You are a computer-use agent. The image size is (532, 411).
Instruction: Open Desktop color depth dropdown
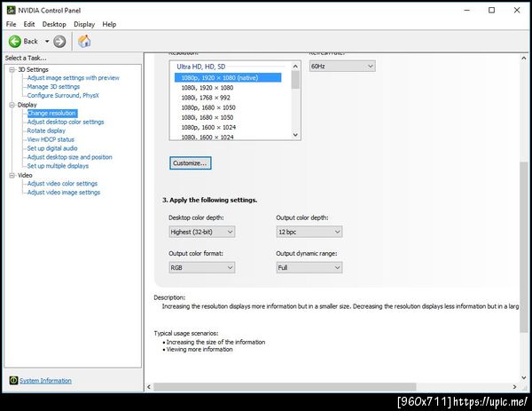click(201, 232)
